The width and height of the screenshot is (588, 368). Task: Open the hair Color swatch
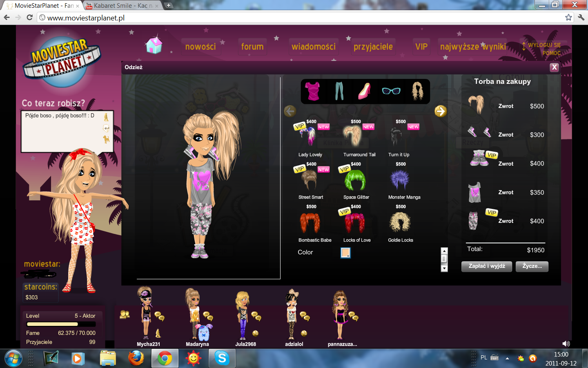(345, 253)
